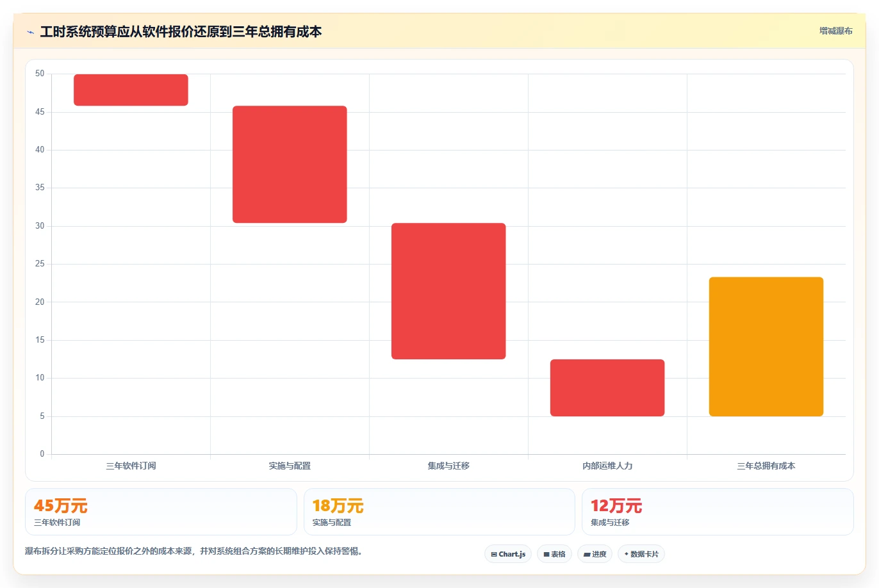Click the 实施与配置 caption under 18万元
879x588 pixels.
[331, 523]
